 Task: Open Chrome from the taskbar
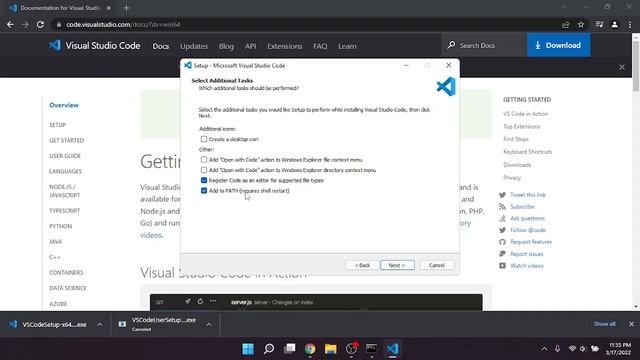pyautogui.click(x=310, y=349)
